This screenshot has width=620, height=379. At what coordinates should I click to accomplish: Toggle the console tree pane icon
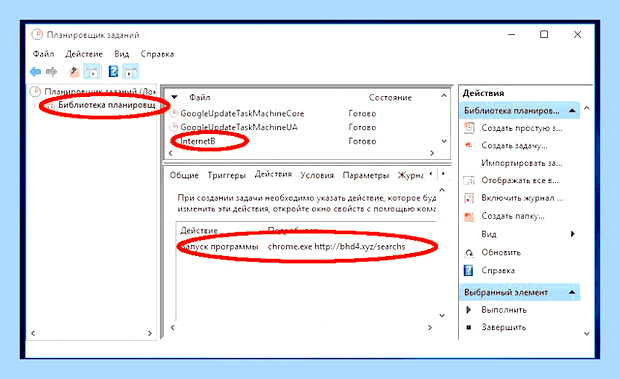pos(91,72)
